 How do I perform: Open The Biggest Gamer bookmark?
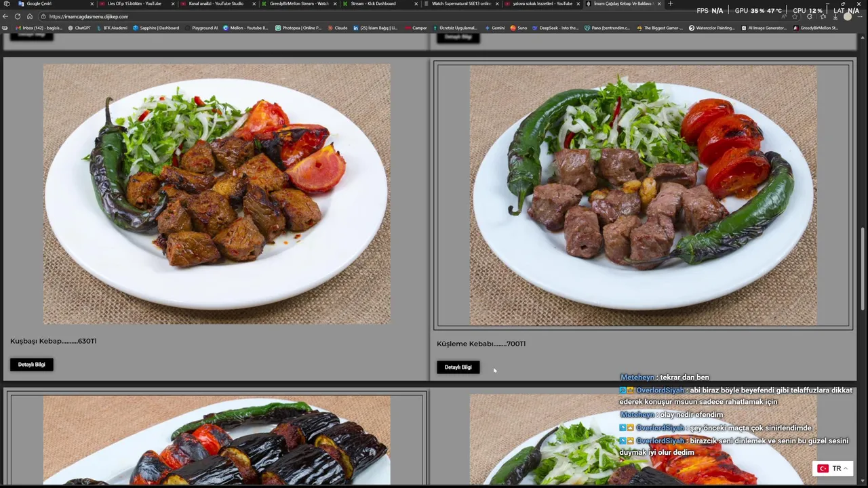pyautogui.click(x=659, y=28)
